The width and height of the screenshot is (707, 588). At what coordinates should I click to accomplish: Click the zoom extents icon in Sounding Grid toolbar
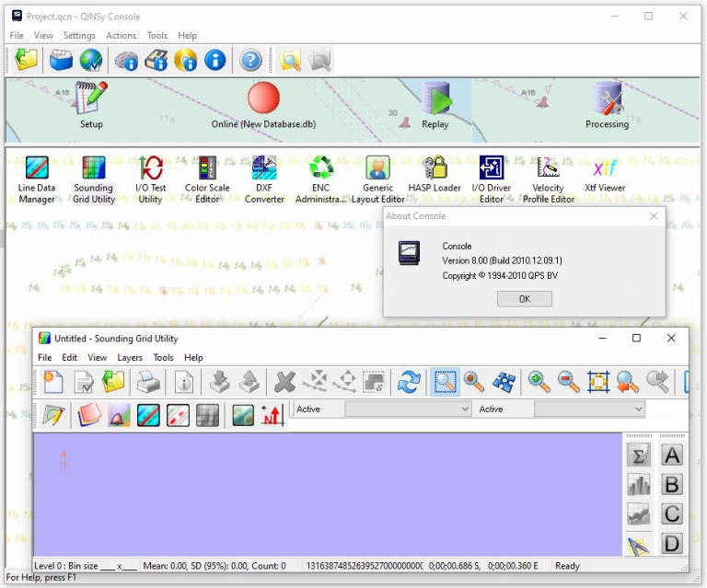[598, 382]
